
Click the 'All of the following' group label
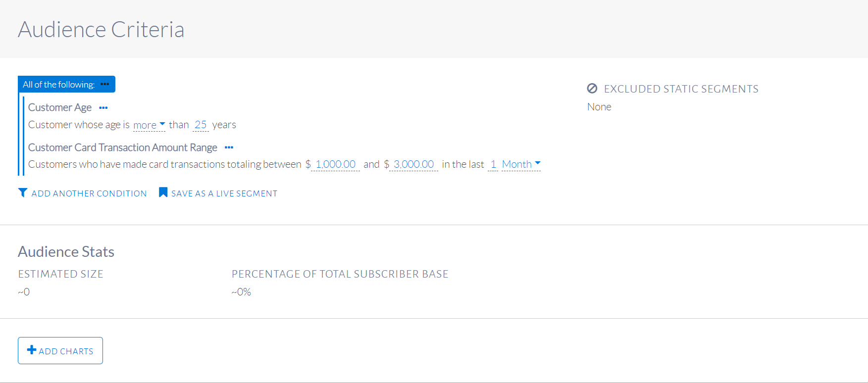tap(58, 85)
